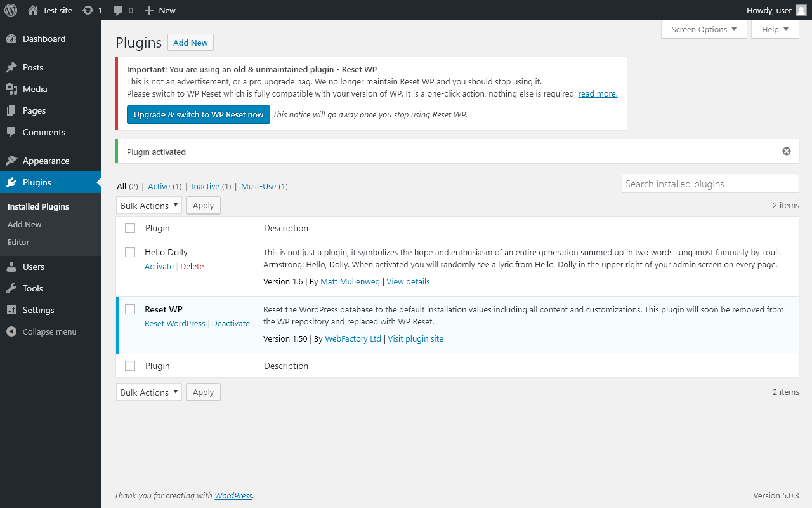This screenshot has height=508, width=812.
Task: Open the comments bubble in admin bar
Action: click(x=118, y=10)
